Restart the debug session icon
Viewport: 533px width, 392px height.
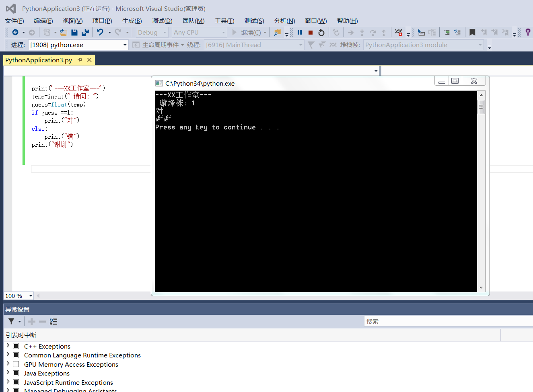click(321, 33)
